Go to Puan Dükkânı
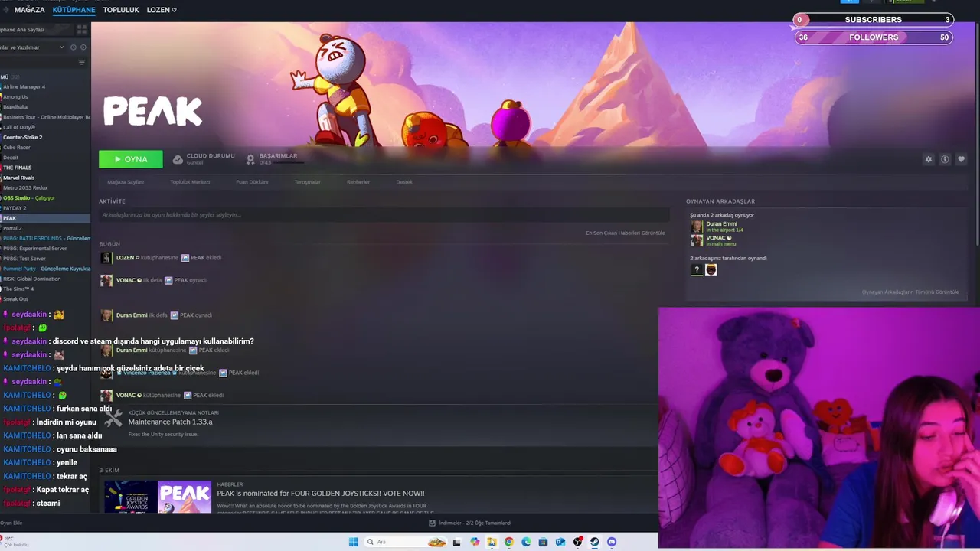 point(252,182)
